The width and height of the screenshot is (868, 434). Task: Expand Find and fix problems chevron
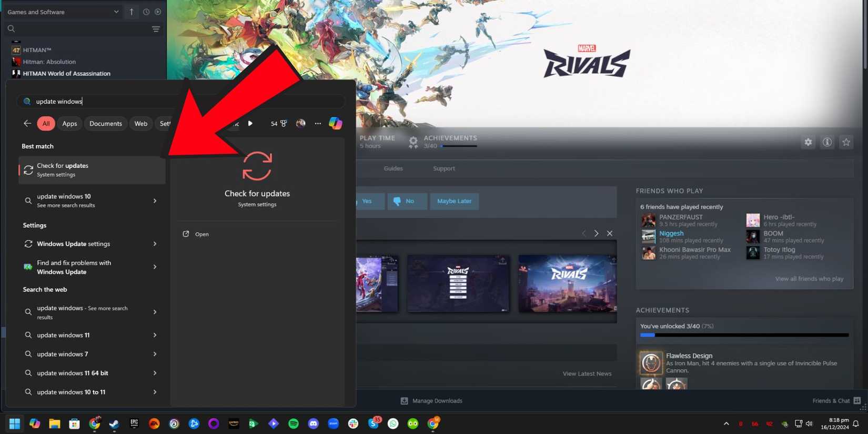155,267
